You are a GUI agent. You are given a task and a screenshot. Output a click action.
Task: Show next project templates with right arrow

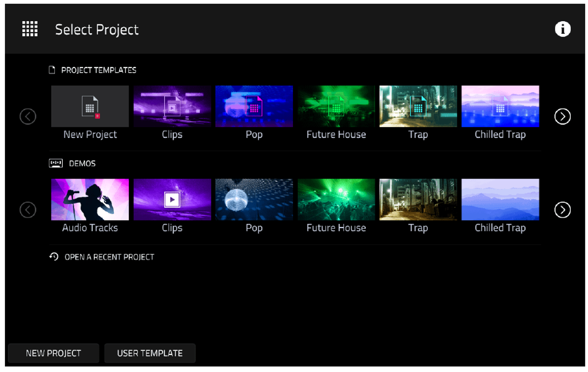click(x=562, y=117)
